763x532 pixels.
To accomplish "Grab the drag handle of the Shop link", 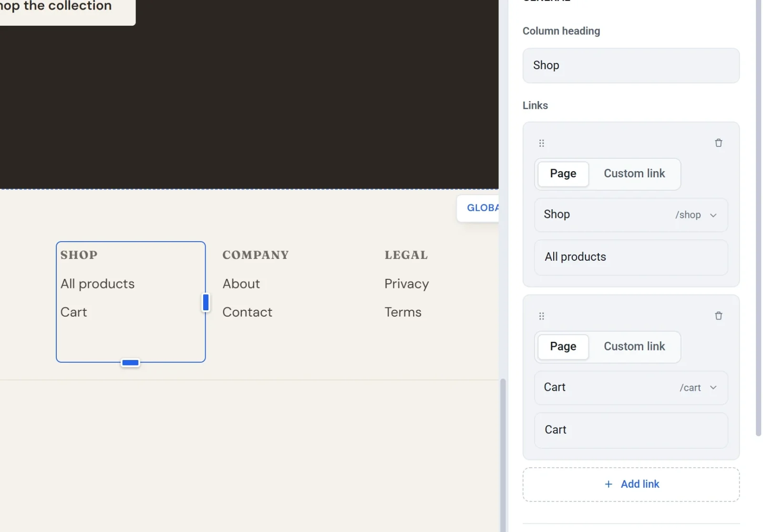I will (x=541, y=143).
